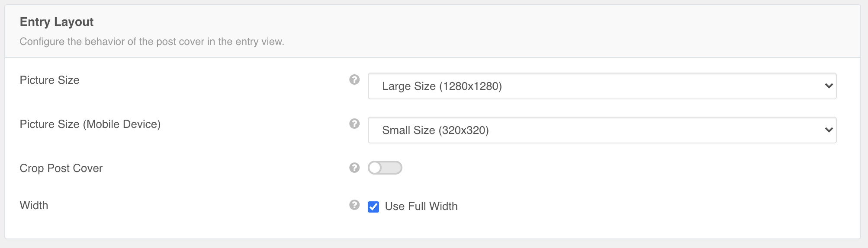Click the Entry Layout section heading
Screen dimensions: 868x248
(57, 22)
